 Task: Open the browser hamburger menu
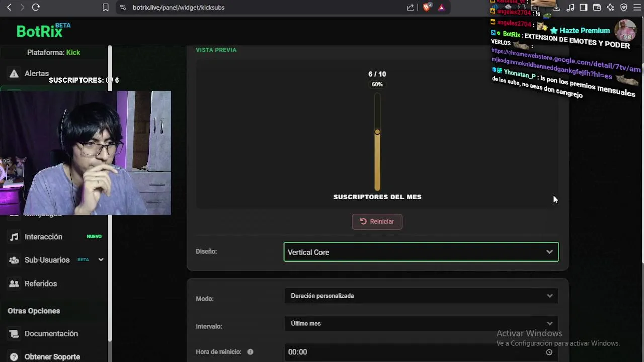(x=637, y=7)
